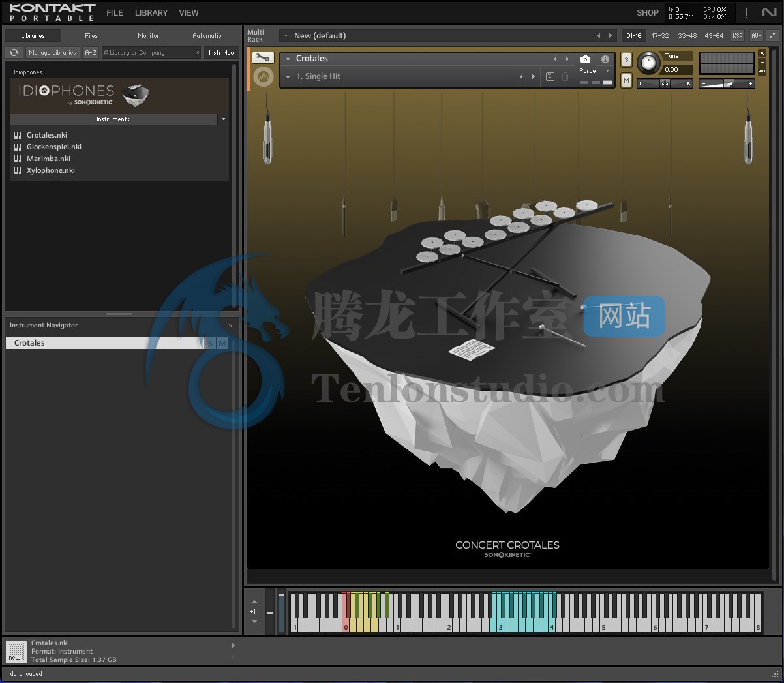Click the Marimba.nki keyboard icon
784x683 pixels.
click(x=18, y=159)
